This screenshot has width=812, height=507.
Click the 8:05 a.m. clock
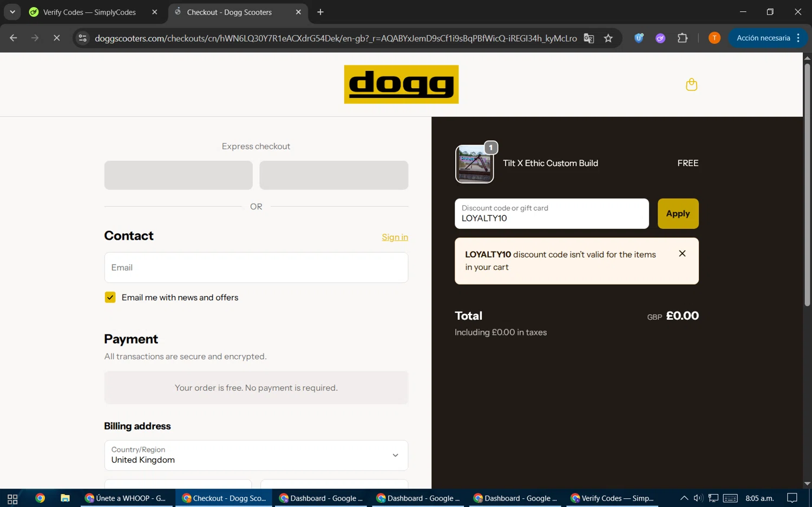759,498
